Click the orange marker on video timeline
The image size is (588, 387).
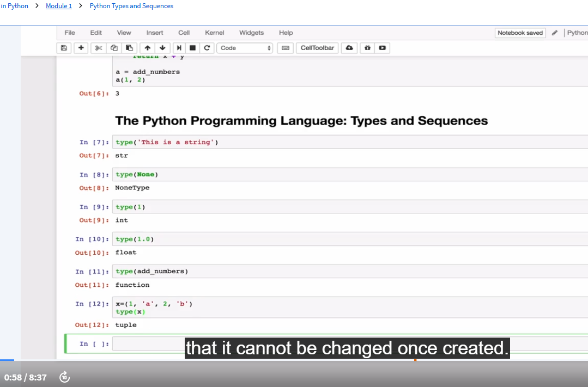[415, 360]
